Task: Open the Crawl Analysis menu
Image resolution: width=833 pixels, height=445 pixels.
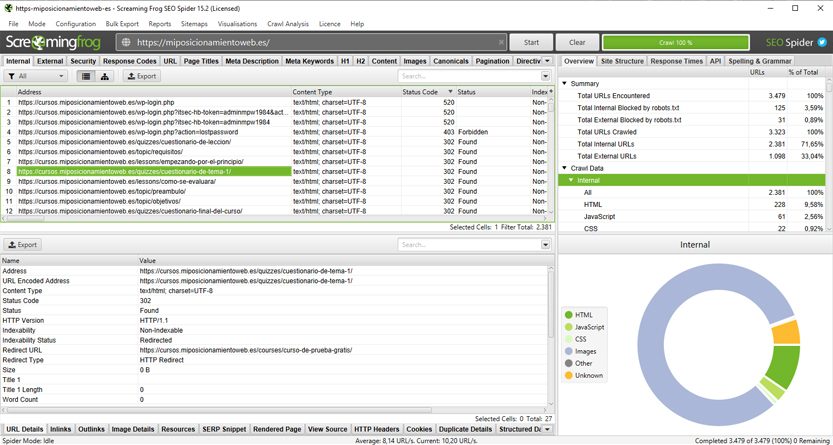Action: pyautogui.click(x=288, y=24)
